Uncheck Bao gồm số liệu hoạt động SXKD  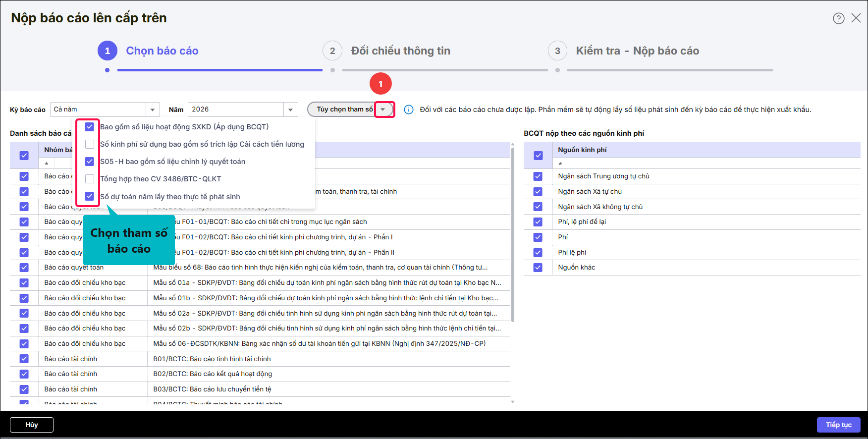tap(90, 127)
